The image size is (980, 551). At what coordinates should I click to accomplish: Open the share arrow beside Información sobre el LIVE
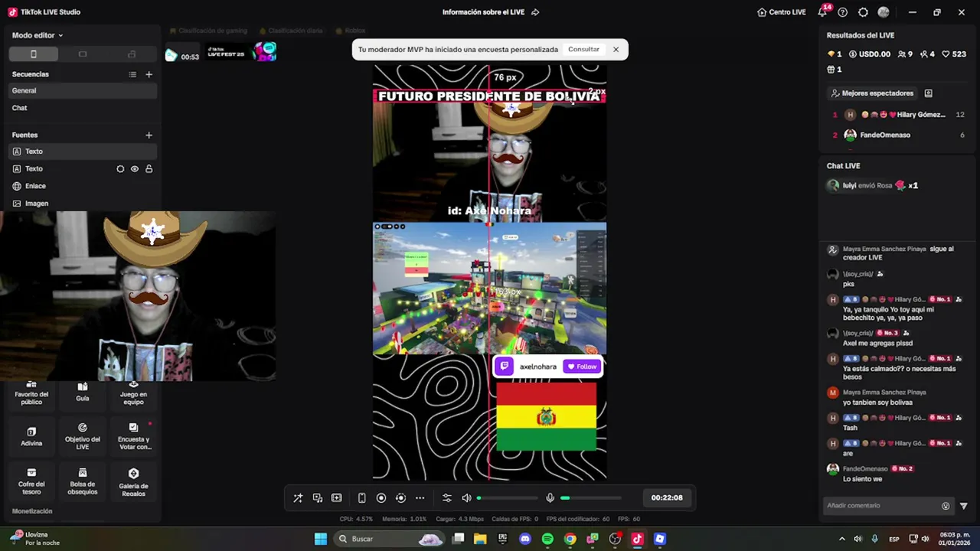(535, 12)
